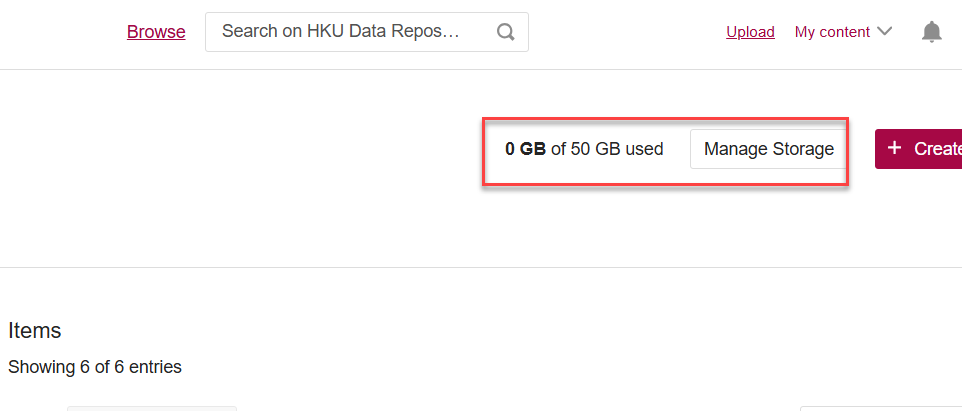Select the Items heading

point(35,331)
